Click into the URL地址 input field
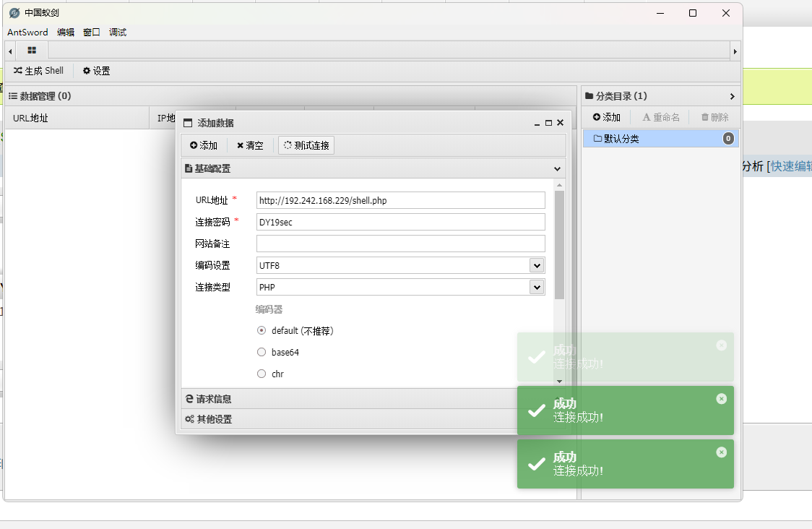This screenshot has width=812, height=529. click(400, 200)
